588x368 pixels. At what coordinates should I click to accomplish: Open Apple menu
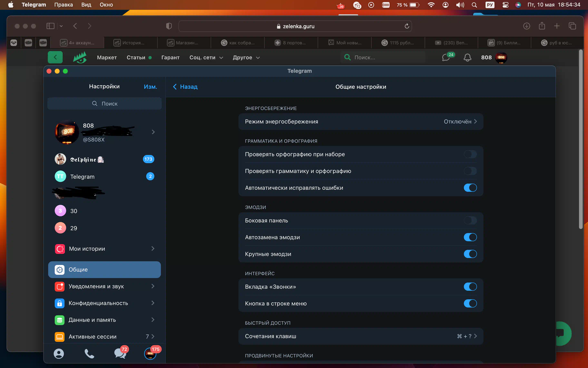pos(11,5)
